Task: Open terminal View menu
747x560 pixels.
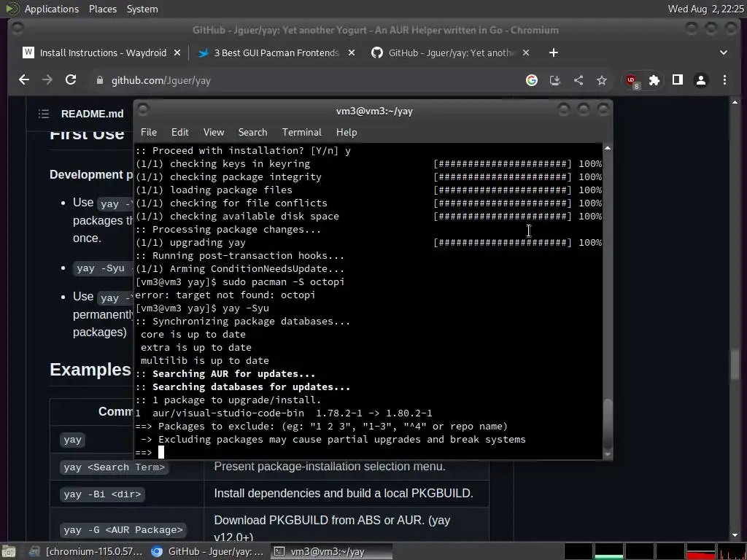Action: coord(214,133)
